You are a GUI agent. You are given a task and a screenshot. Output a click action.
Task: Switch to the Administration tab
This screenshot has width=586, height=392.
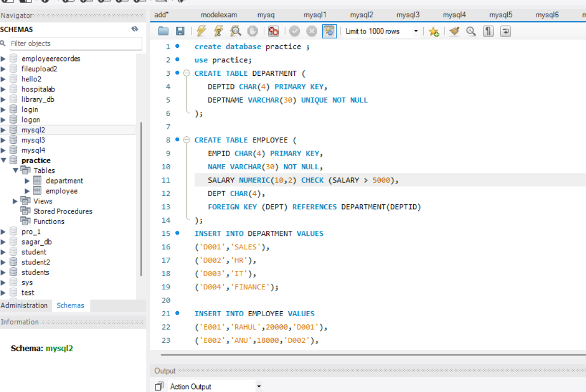[24, 305]
